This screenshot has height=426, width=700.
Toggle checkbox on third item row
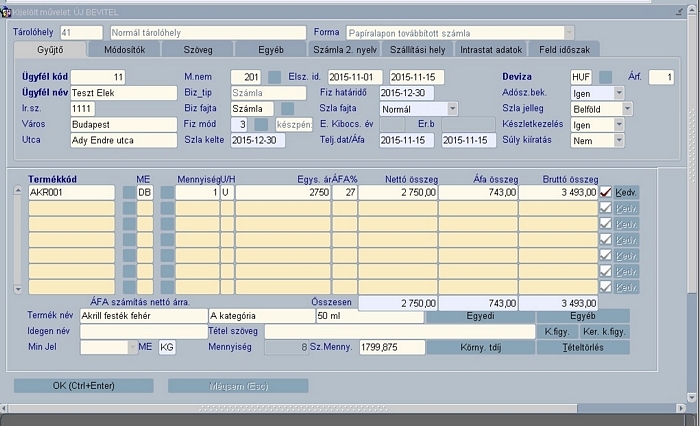point(605,224)
